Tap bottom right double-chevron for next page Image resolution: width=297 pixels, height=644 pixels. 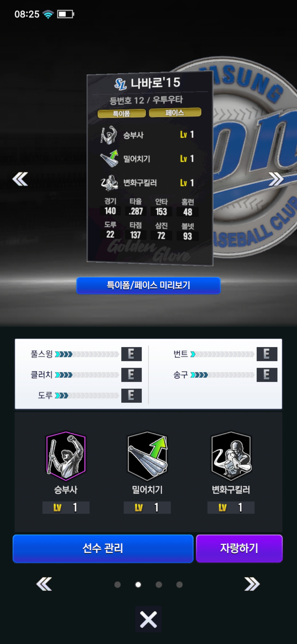[x=252, y=584]
